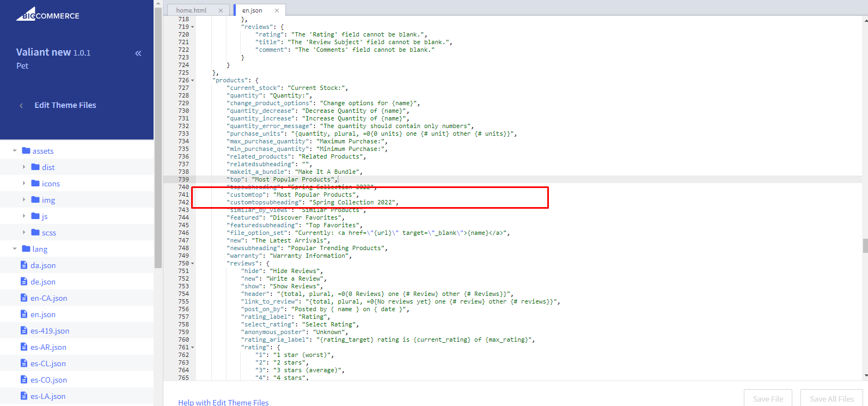
Task: Click the "warranty" line in editor
Action: point(289,256)
